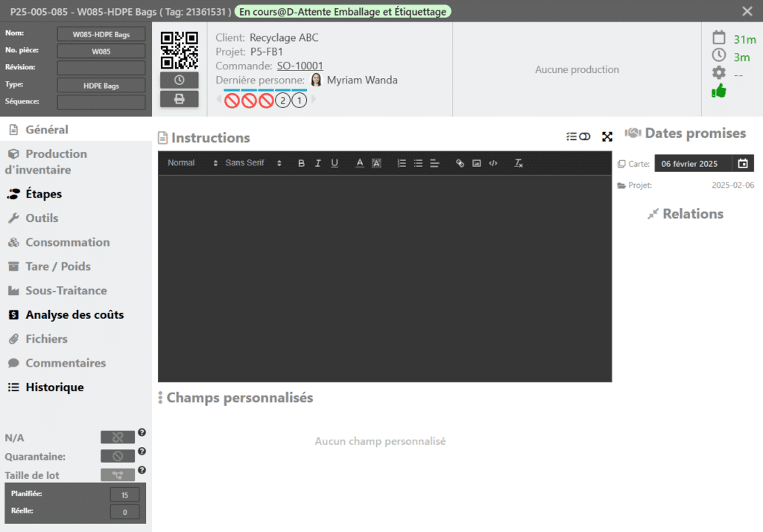Switch to Analyse des coûts tab
The width and height of the screenshot is (763, 532).
tap(75, 314)
